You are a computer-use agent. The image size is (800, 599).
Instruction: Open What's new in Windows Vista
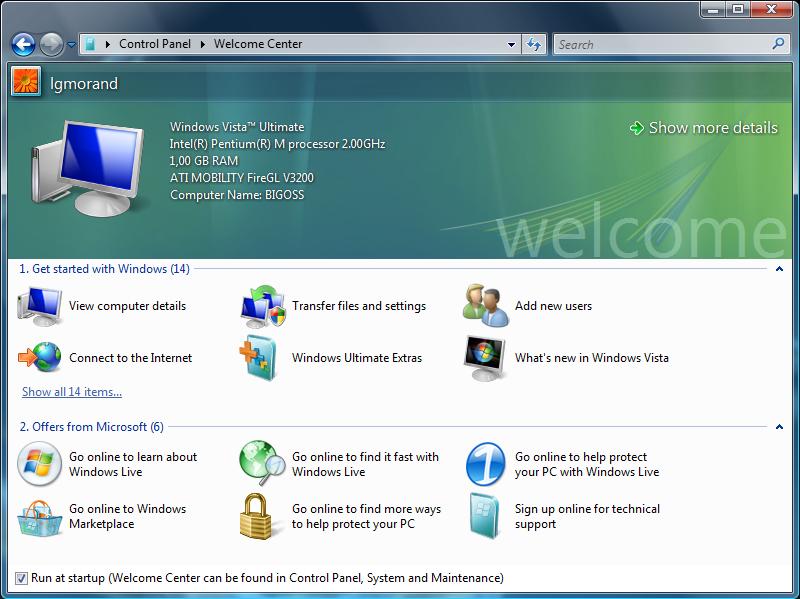[486, 358]
